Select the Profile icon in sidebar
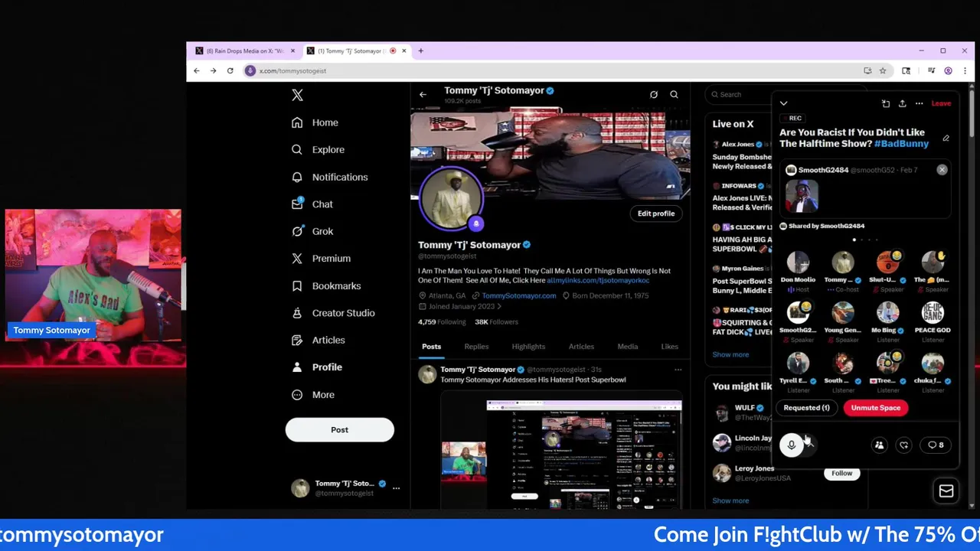The width and height of the screenshot is (980, 551). point(297,367)
